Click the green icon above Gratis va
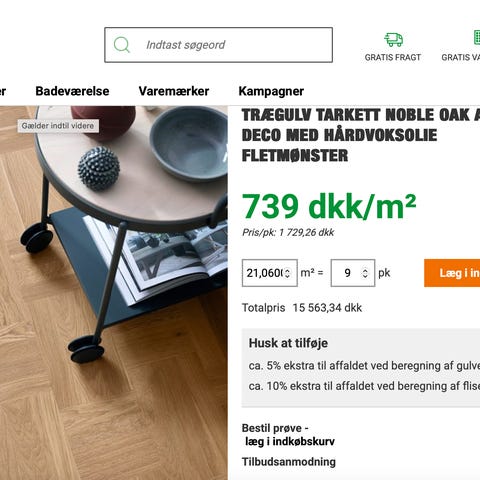This screenshot has width=480, height=480. [477, 37]
